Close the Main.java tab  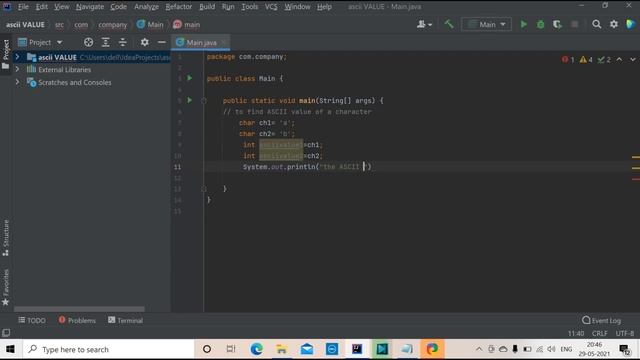click(224, 42)
